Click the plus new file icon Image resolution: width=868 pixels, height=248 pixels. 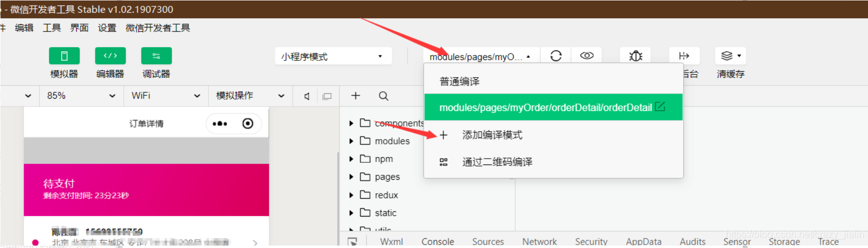(355, 96)
